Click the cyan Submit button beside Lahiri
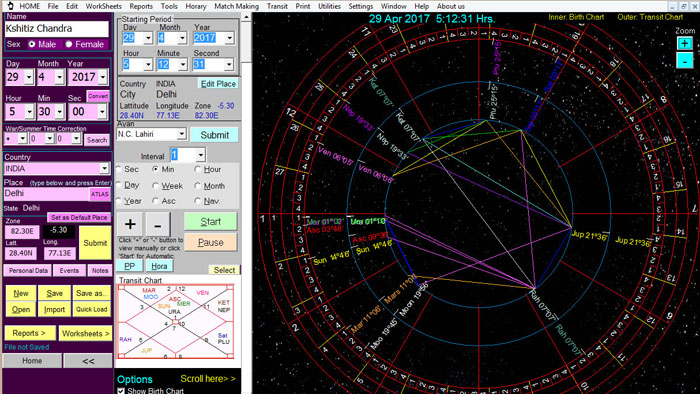The height and width of the screenshot is (394, 700). coord(214,135)
